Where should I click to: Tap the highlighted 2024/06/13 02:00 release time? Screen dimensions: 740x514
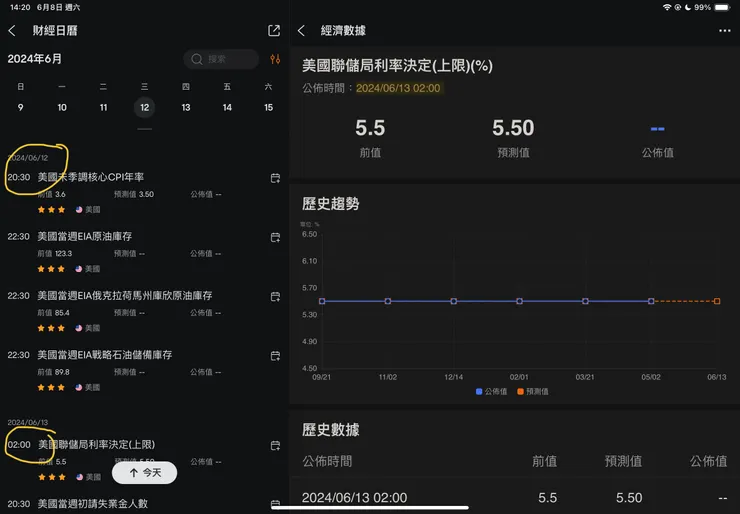pos(398,88)
